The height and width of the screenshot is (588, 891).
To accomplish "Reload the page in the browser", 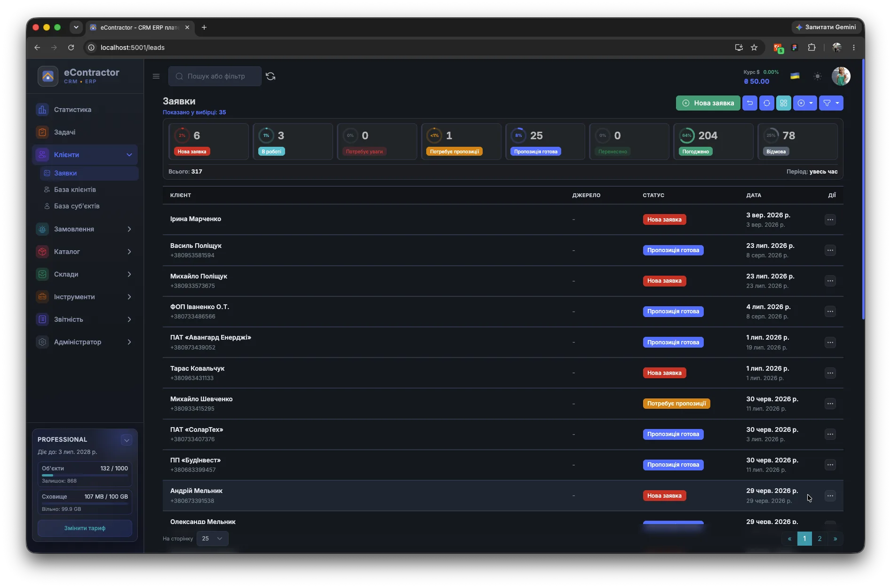I will click(71, 48).
